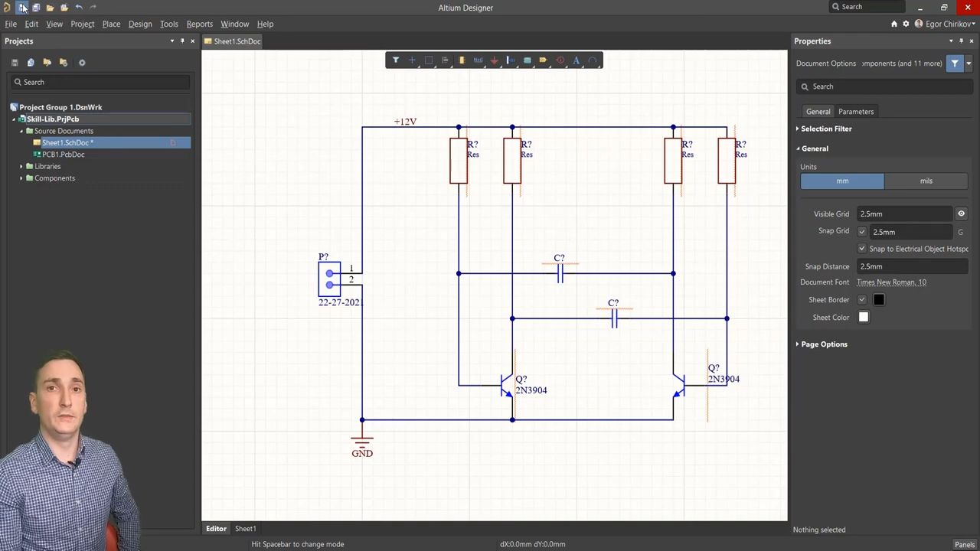Click the Times New Roman document font link
Image resolution: width=980 pixels, height=551 pixels.
[891, 282]
